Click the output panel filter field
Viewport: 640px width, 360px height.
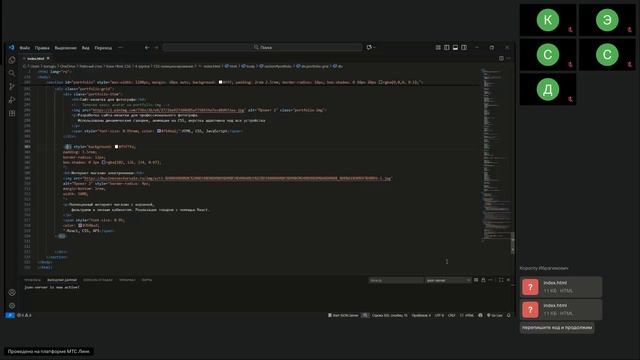point(396,280)
